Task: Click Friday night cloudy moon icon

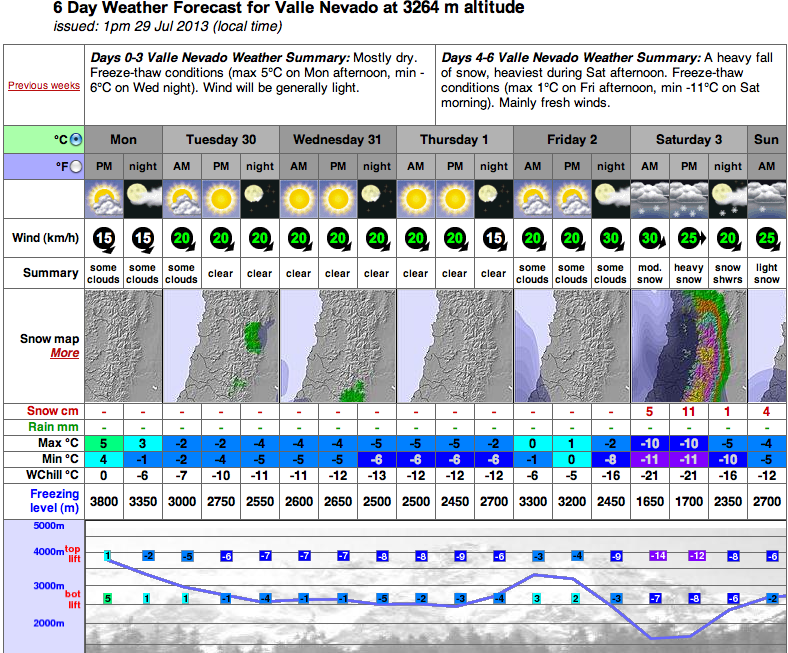Action: click(611, 199)
